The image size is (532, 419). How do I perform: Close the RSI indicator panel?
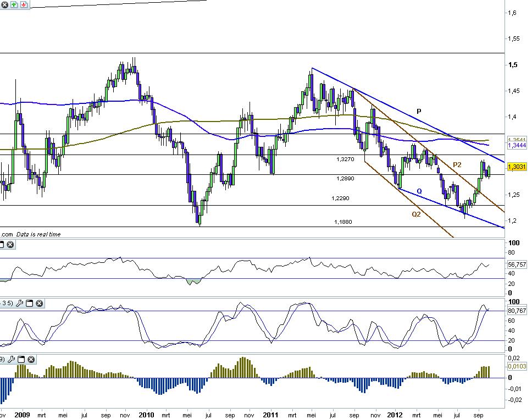[10, 245]
